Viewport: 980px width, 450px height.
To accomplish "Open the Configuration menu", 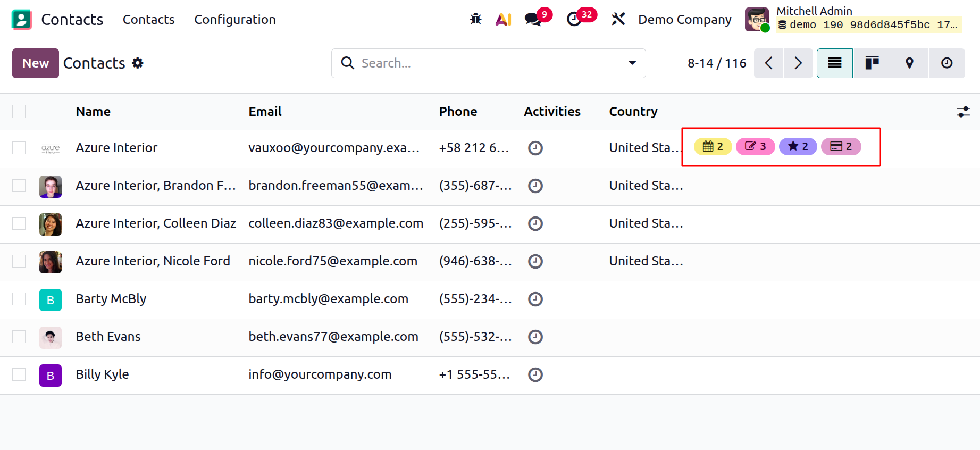I will (x=234, y=20).
